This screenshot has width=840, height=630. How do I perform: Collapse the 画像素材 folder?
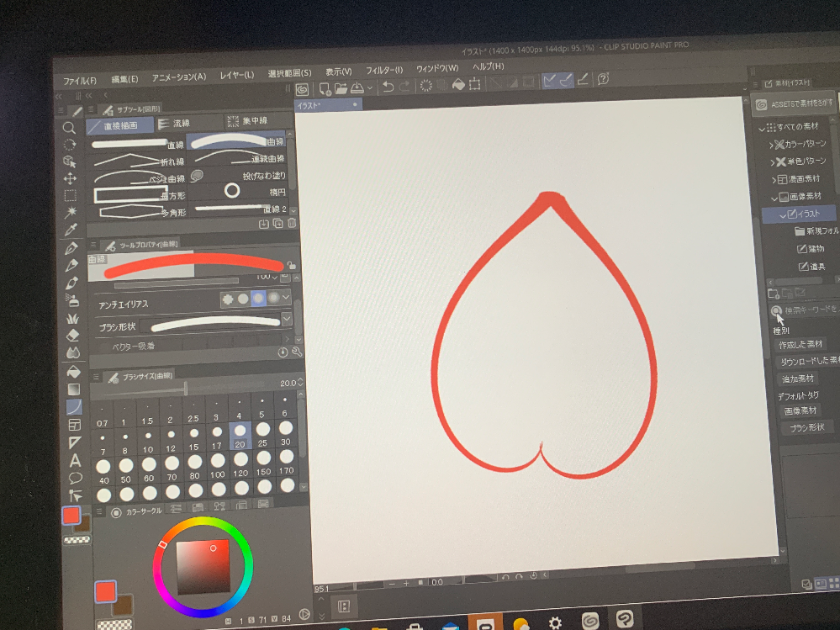(774, 199)
